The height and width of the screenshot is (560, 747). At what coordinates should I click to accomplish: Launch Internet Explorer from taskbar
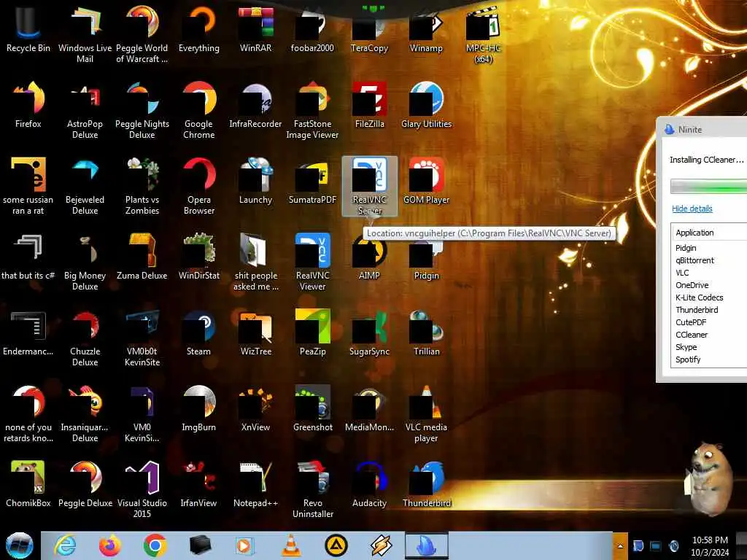pyautogui.click(x=65, y=545)
